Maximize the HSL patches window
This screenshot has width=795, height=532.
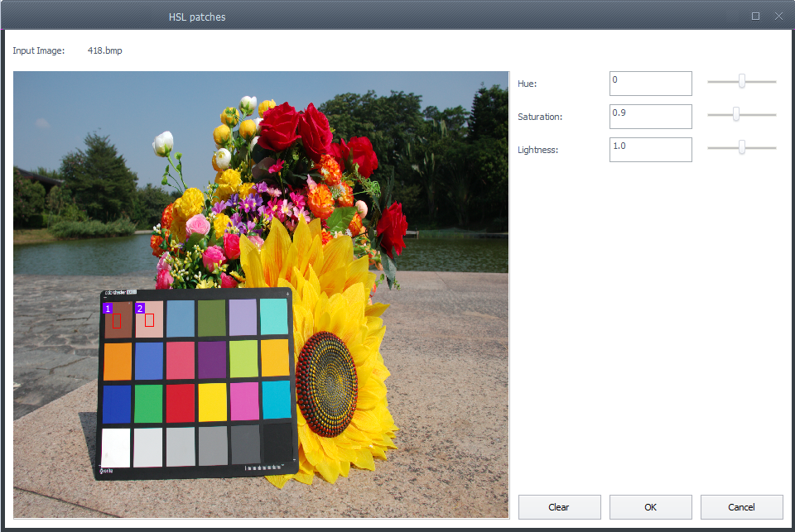tap(755, 16)
